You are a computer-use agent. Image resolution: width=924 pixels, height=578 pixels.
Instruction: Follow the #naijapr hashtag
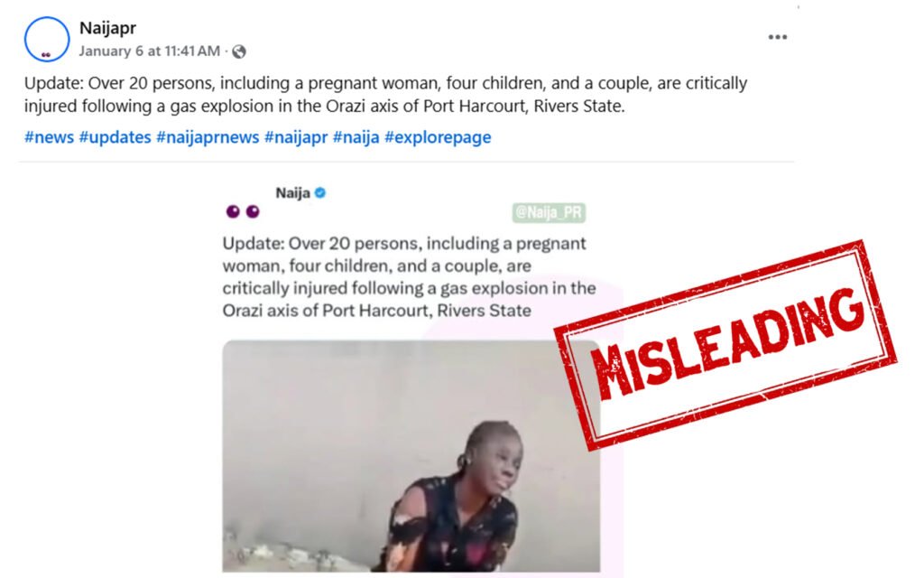pyautogui.click(x=296, y=137)
